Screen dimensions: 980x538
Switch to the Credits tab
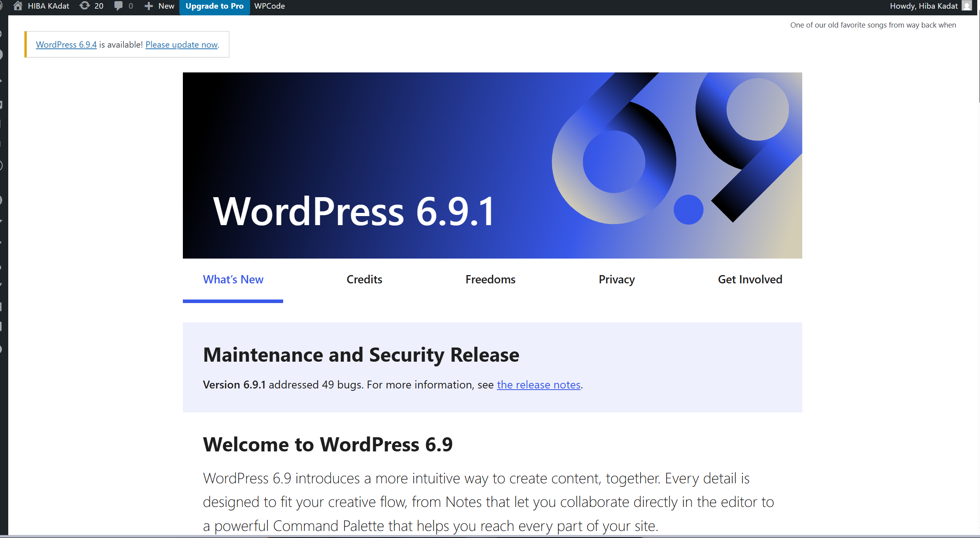(x=364, y=279)
